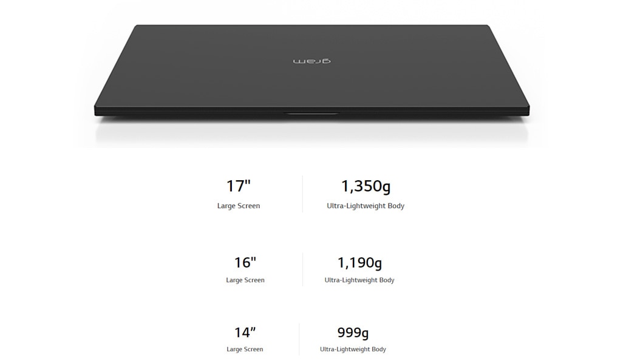Viewport: 640px width, 364px height.
Task: Click the divider between 16" and 1,190g
Action: tap(302, 269)
